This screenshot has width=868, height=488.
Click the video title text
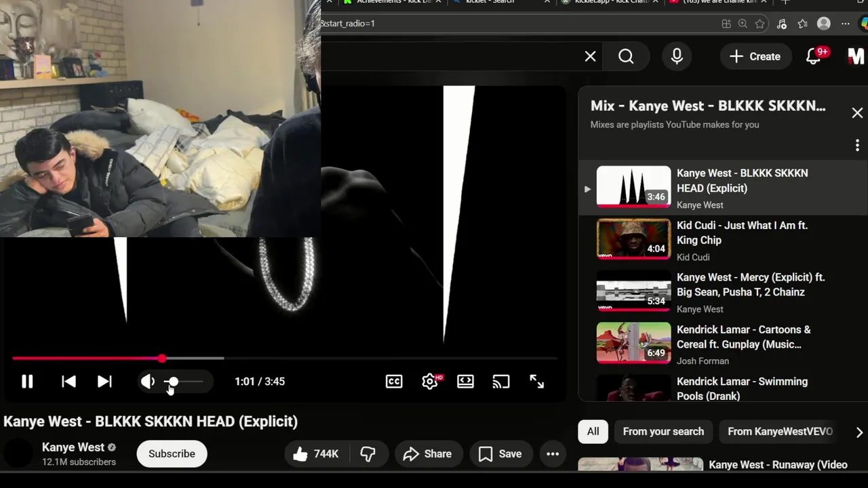(x=151, y=422)
